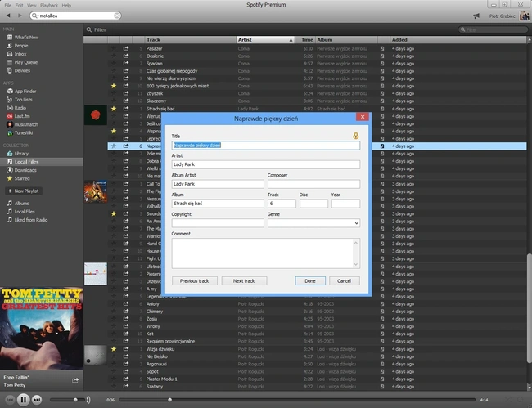
Task: Open Tom Petty Greatest Hits cover
Action: [42, 329]
